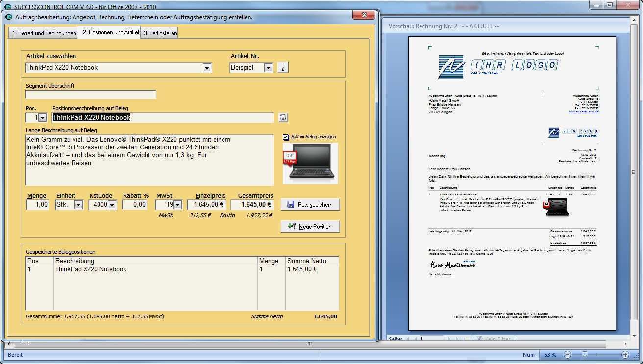Click the Pos. speichern button

(x=310, y=204)
